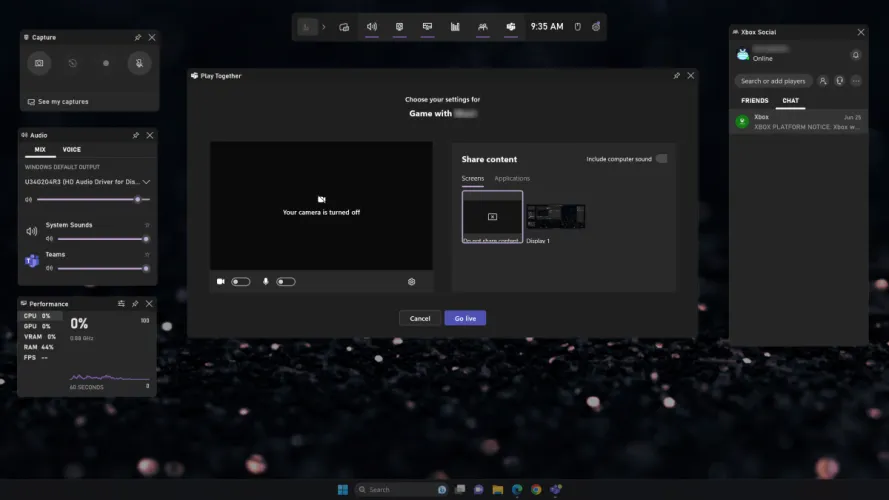Pin the Audio widget

click(135, 135)
